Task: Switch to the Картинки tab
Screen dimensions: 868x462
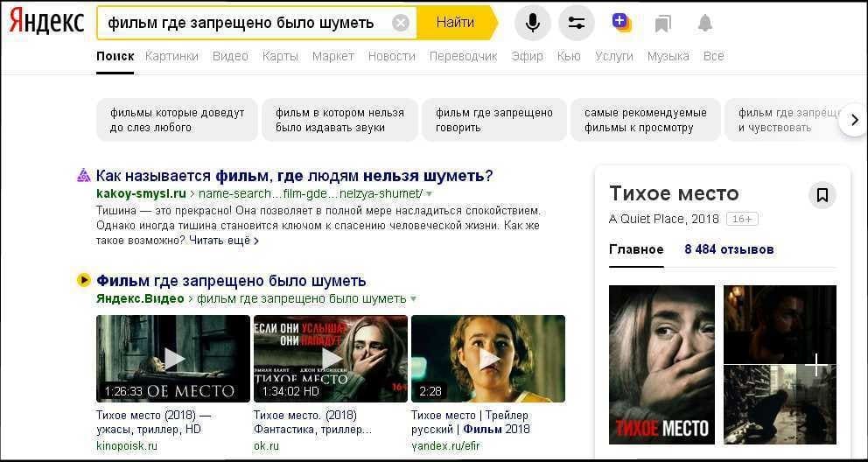Action: [x=171, y=56]
